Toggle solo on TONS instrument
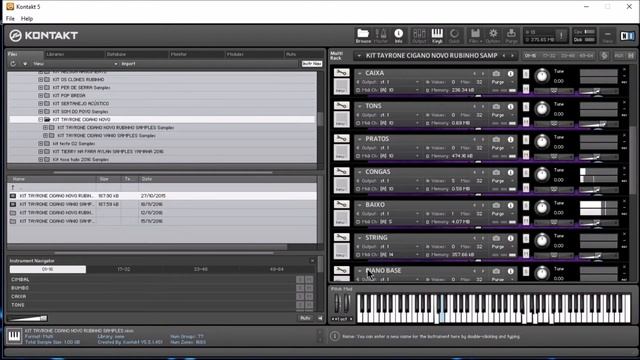The image size is (640, 360). tap(526, 107)
